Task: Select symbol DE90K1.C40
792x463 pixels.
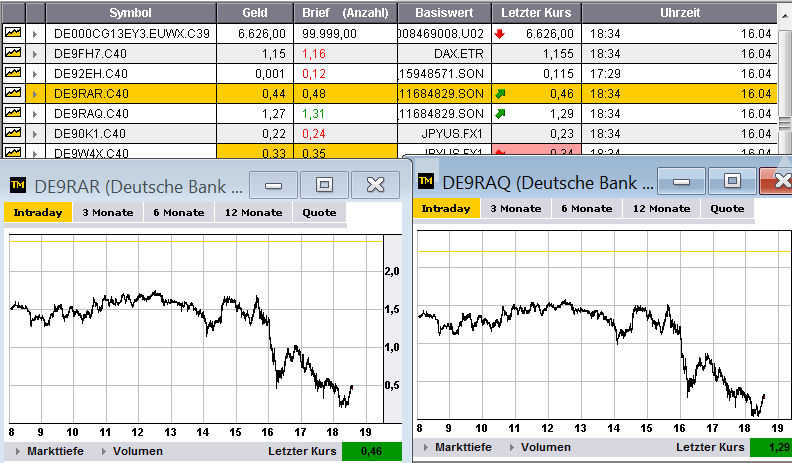Action: [x=91, y=134]
